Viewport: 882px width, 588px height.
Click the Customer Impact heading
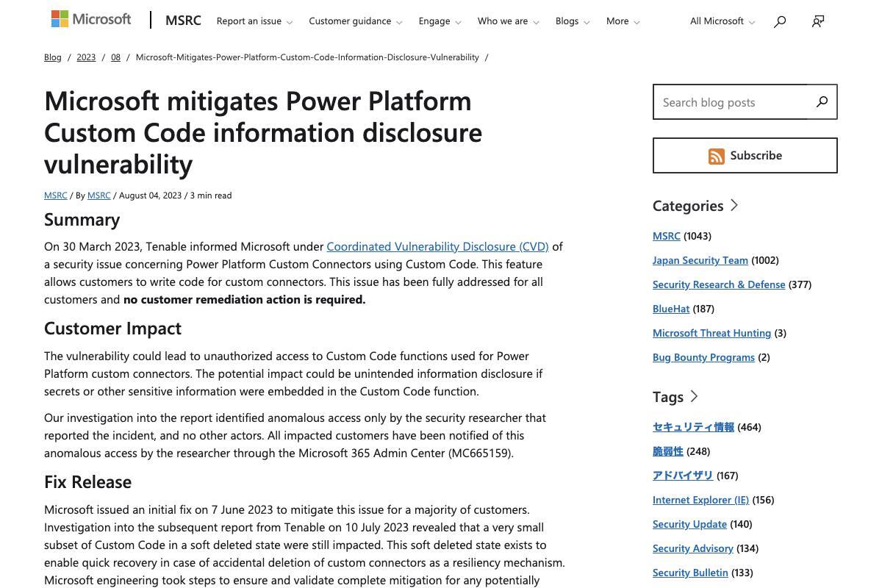[112, 329]
